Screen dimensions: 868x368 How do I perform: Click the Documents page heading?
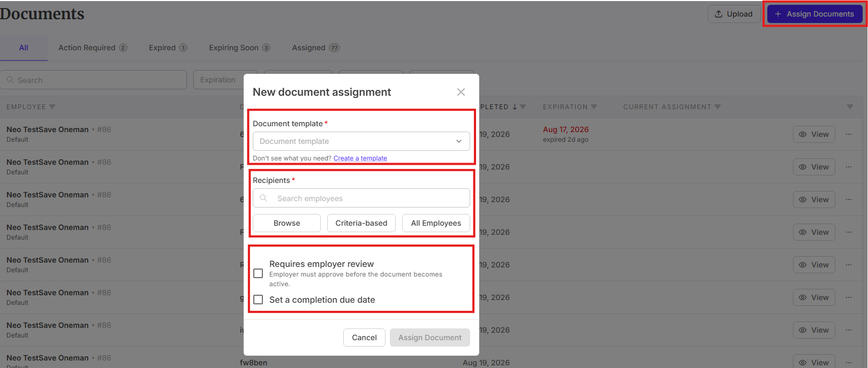(42, 14)
